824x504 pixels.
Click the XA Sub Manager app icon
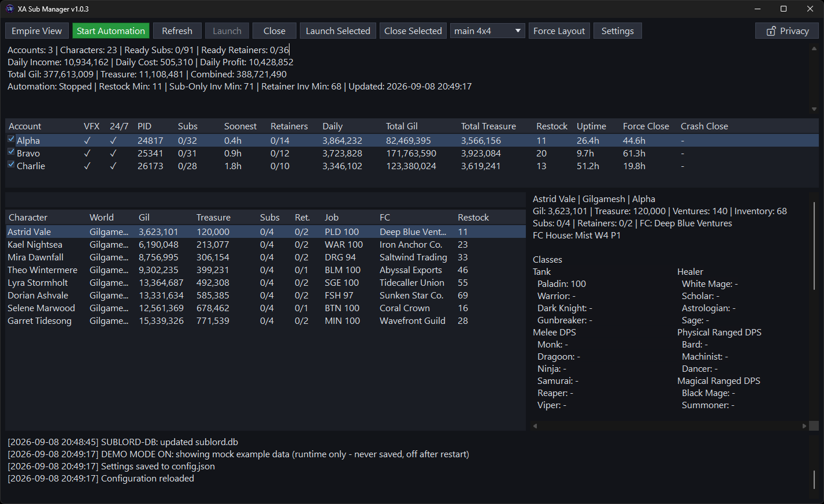pos(10,9)
